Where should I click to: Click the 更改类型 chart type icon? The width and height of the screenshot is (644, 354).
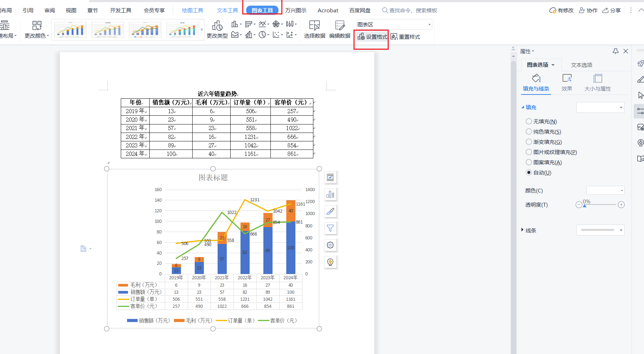(x=217, y=26)
